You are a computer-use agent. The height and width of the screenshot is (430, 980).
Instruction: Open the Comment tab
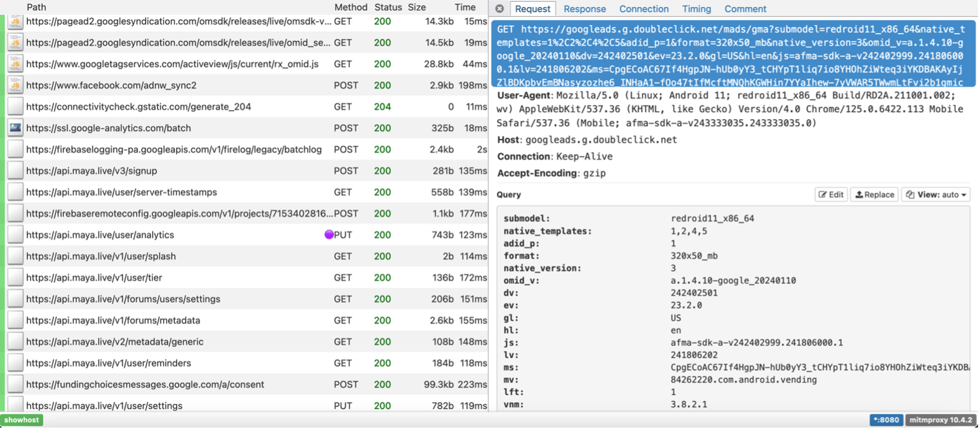[x=745, y=9]
